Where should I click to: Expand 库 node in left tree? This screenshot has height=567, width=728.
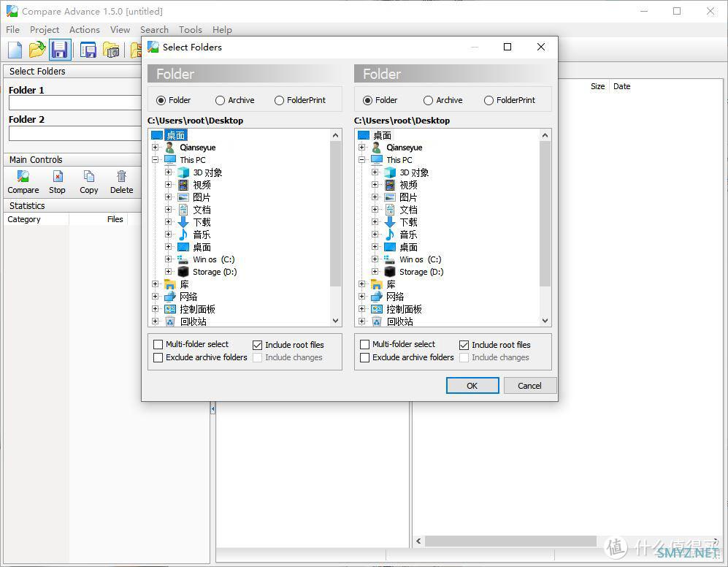click(155, 284)
